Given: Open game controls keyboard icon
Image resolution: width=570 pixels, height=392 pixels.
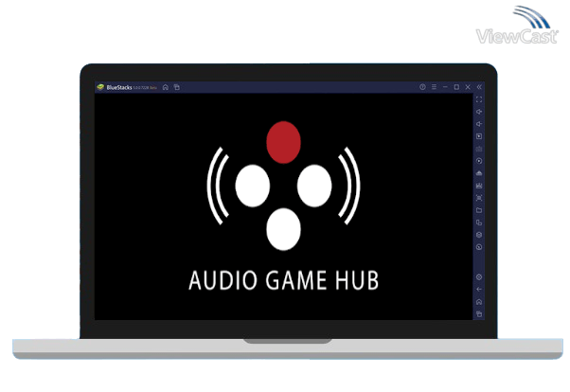Looking at the screenshot, I should (x=479, y=149).
